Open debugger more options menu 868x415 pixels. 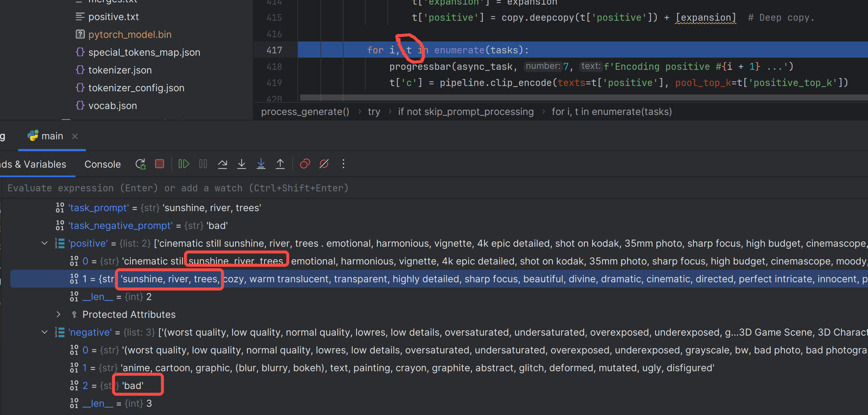(x=344, y=164)
